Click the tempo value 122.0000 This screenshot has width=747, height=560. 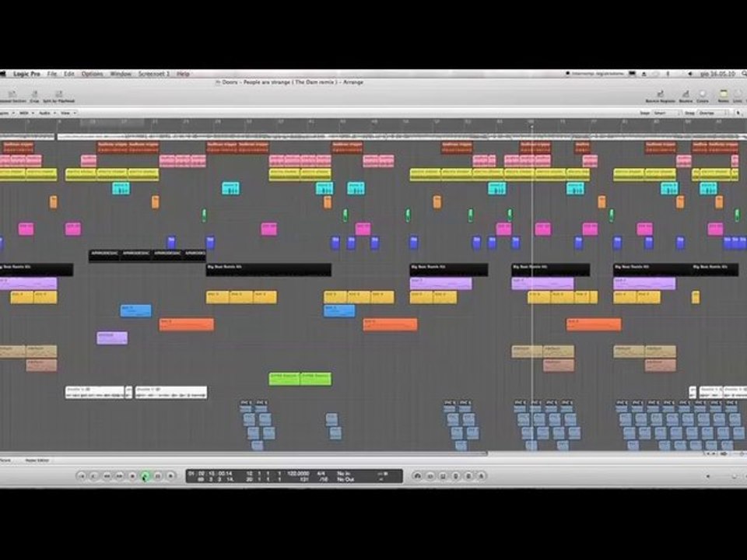(298, 474)
